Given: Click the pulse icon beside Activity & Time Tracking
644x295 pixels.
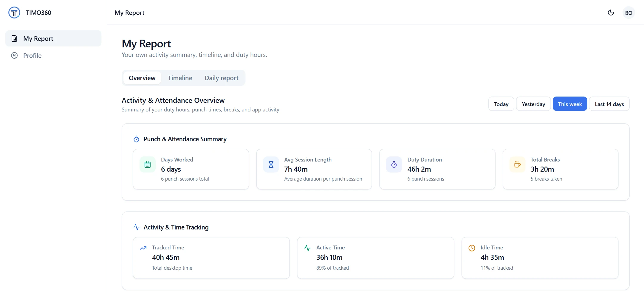Looking at the screenshot, I should [x=137, y=227].
